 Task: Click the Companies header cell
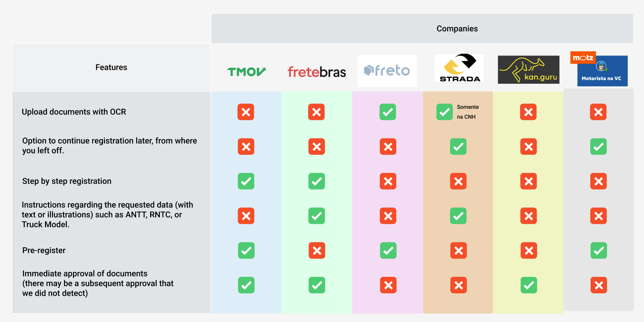(457, 29)
